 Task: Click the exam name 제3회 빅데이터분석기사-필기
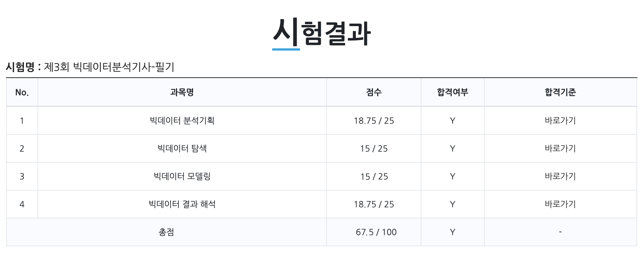[x=109, y=67]
